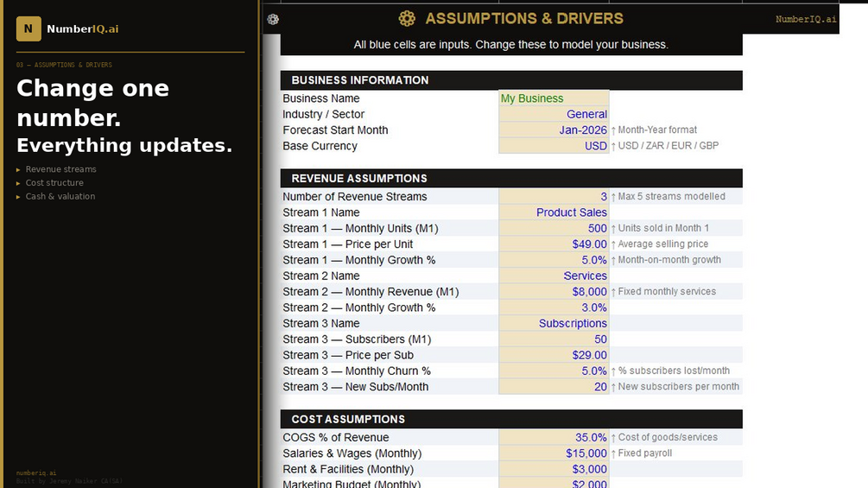Click the gold gear beside Assumptions & Drivers

pos(407,19)
